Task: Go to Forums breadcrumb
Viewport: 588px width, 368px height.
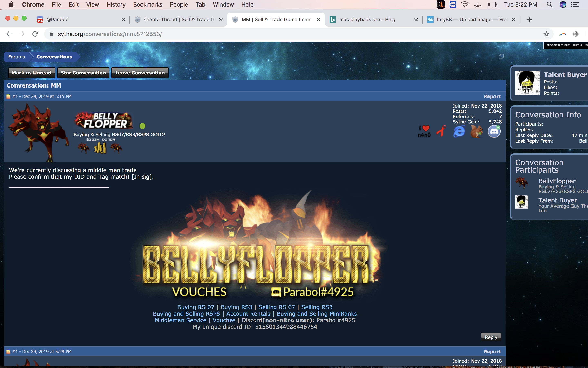Action: click(17, 57)
